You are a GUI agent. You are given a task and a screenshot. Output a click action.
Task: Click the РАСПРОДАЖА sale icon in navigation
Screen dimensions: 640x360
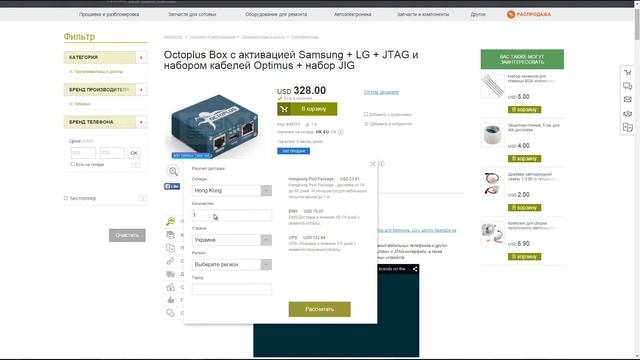click(x=511, y=14)
